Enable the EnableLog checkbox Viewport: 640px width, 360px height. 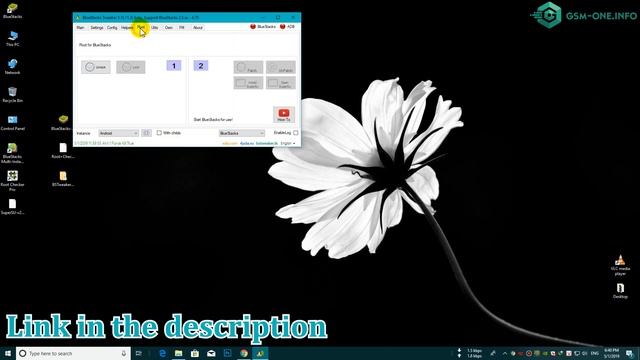coord(296,133)
